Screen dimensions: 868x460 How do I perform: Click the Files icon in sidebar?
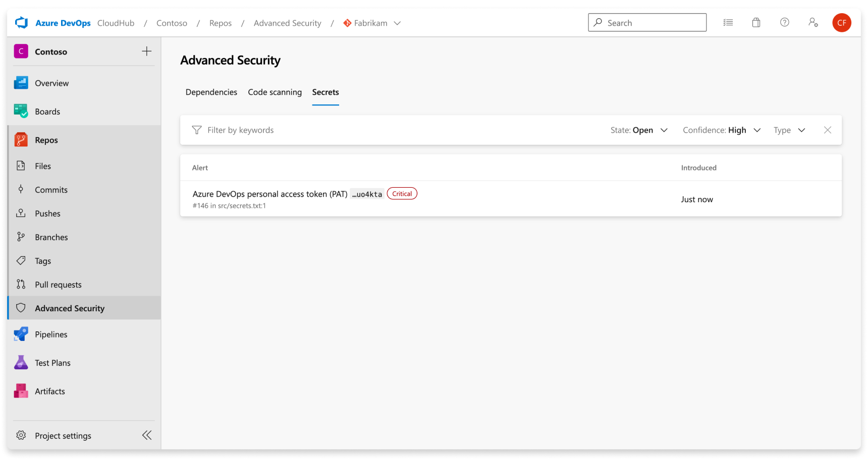pyautogui.click(x=21, y=165)
